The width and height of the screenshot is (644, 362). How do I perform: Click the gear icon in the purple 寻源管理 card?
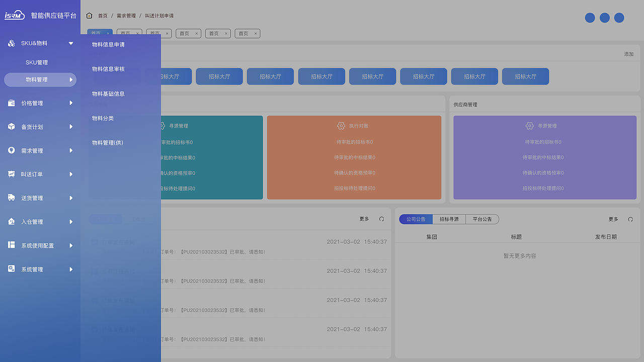point(529,126)
